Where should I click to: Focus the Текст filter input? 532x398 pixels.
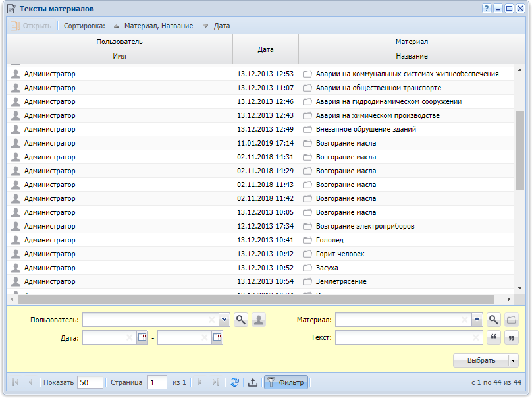coord(409,337)
